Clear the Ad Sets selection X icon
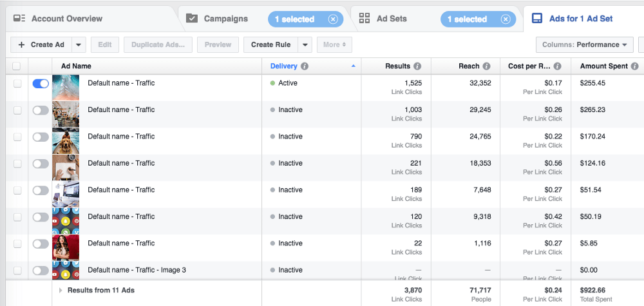The image size is (644, 306). [506, 19]
